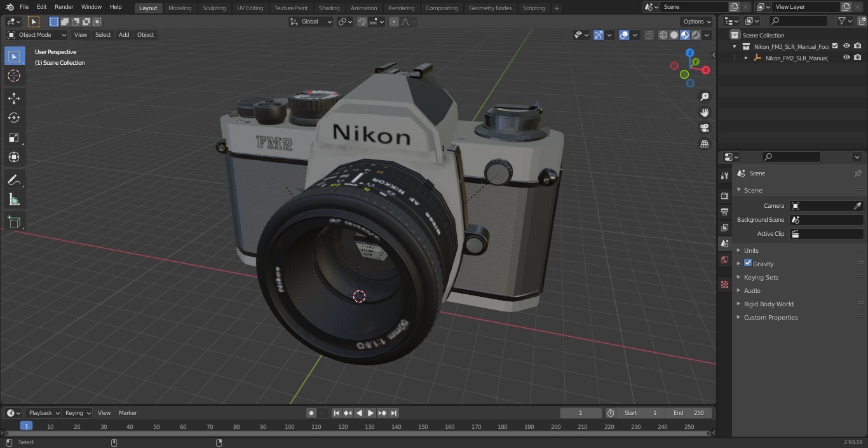Hide Nikon_FM2_SLR_Manual_Foc collection in viewport
Screen dimensions: 868x448
pos(846,46)
